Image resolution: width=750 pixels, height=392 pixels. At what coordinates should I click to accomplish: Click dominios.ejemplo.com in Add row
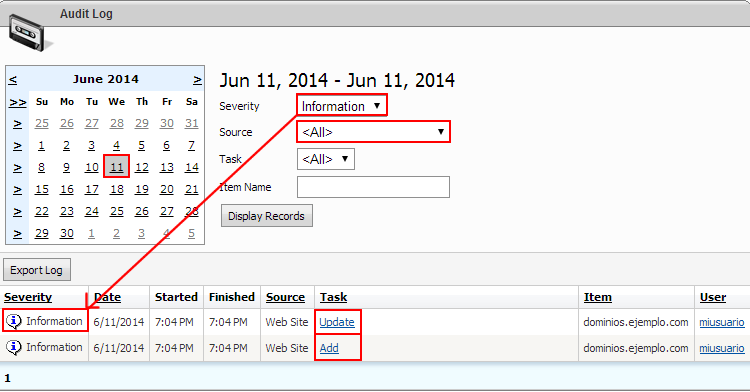(x=636, y=348)
